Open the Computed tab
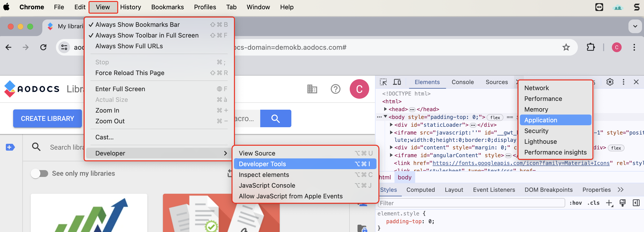Viewport: 644px width, 232px height. 420,190
